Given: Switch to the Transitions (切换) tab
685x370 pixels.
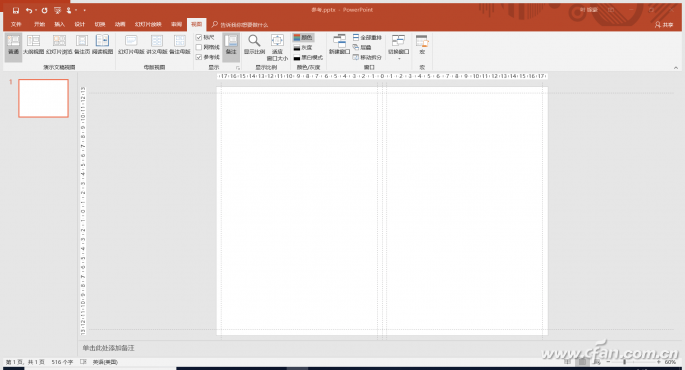Looking at the screenshot, I should (x=100, y=24).
